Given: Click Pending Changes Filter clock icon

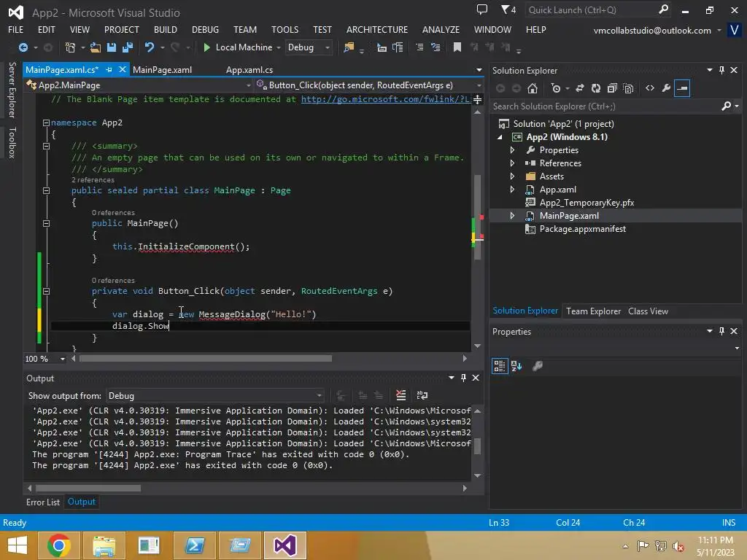Looking at the screenshot, I should (x=555, y=88).
